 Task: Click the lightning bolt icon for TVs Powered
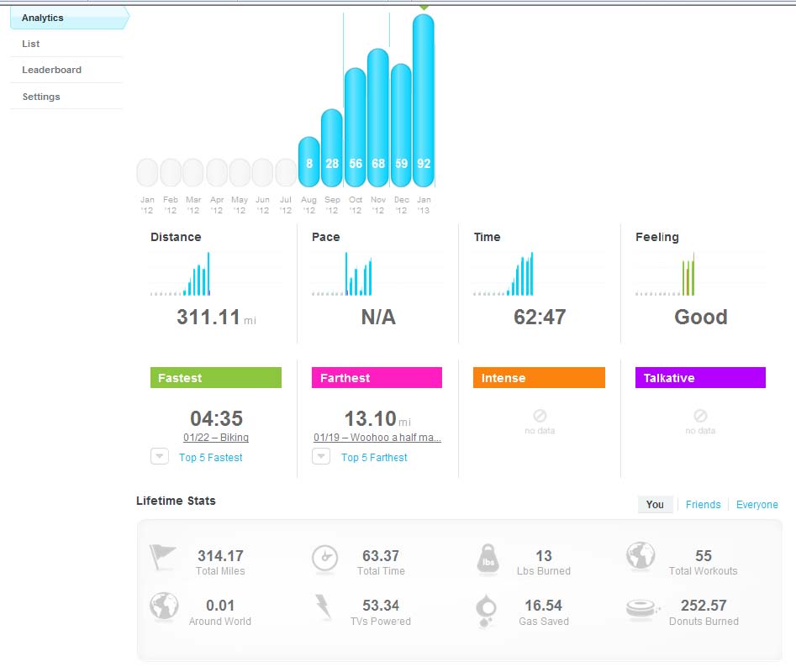click(x=324, y=607)
